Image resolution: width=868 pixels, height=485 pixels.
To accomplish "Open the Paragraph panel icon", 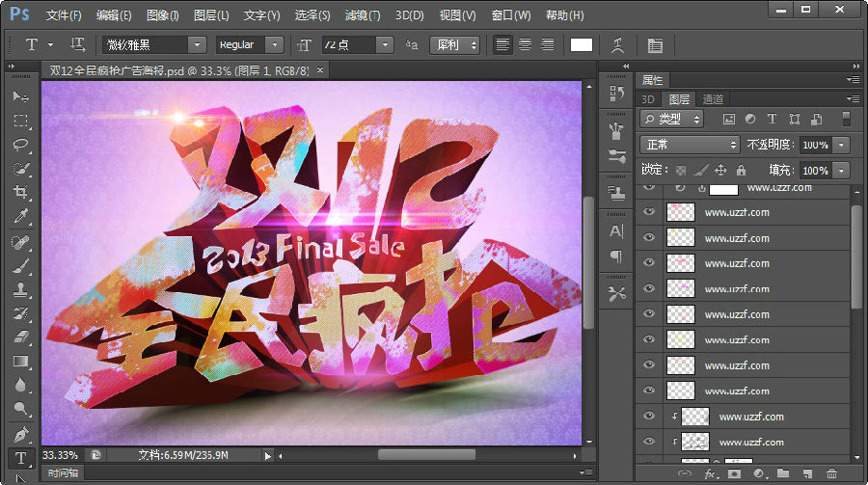I will 616,256.
